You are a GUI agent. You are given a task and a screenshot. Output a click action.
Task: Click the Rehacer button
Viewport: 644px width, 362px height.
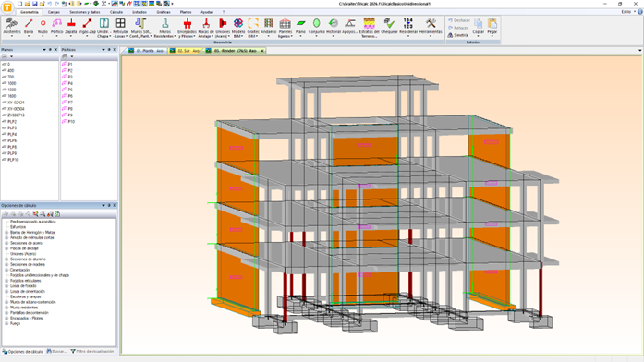coord(458,28)
